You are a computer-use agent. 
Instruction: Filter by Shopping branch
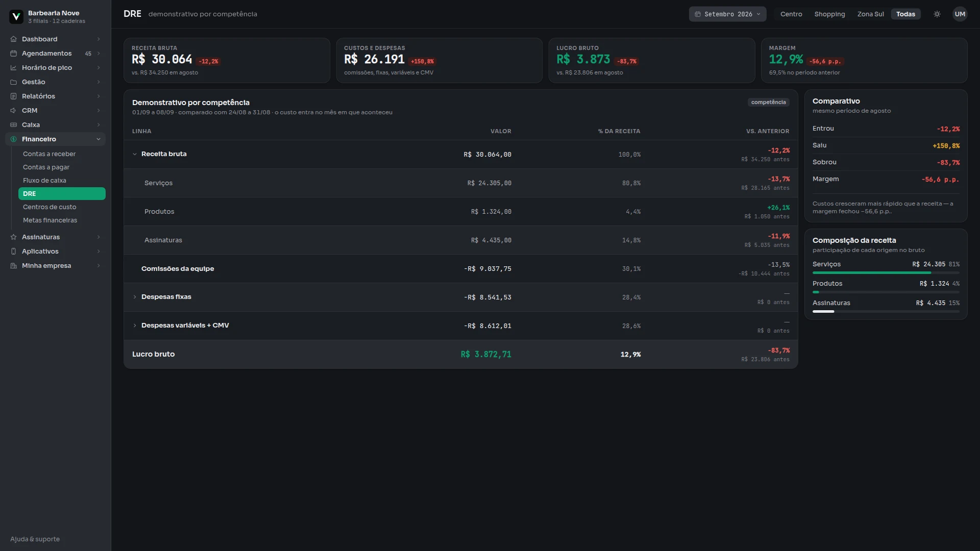click(829, 14)
